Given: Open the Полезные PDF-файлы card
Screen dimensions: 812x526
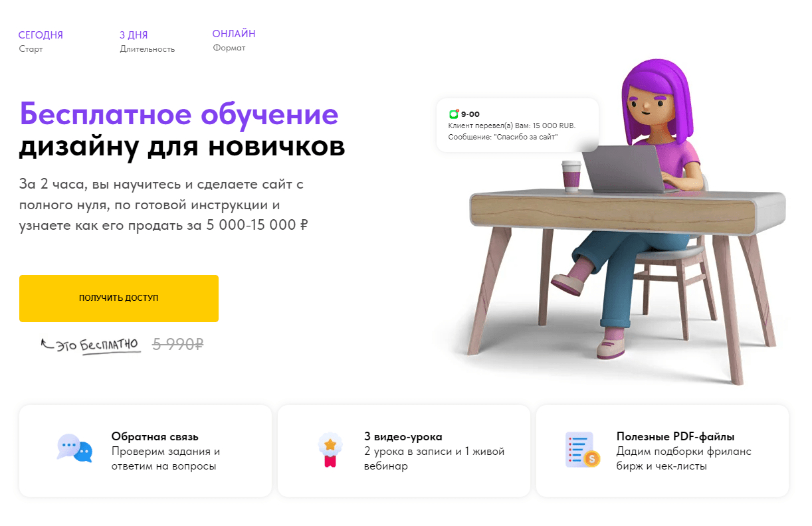Looking at the screenshot, I should (662, 451).
